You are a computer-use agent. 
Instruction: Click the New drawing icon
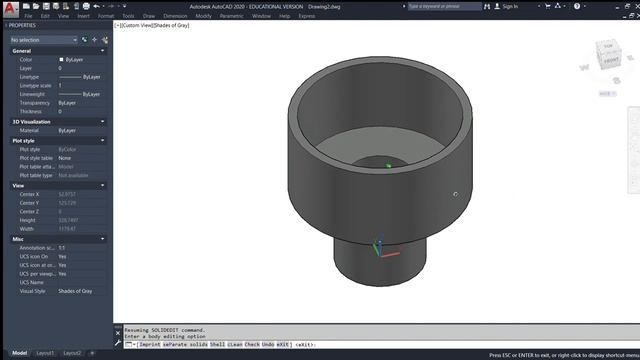(x=26, y=6)
